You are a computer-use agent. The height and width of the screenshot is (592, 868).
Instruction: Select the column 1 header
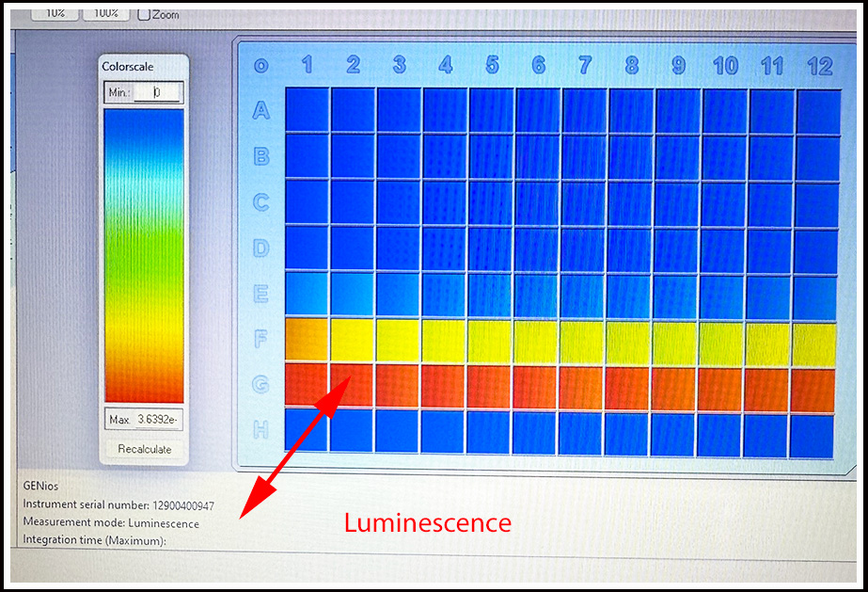[307, 65]
